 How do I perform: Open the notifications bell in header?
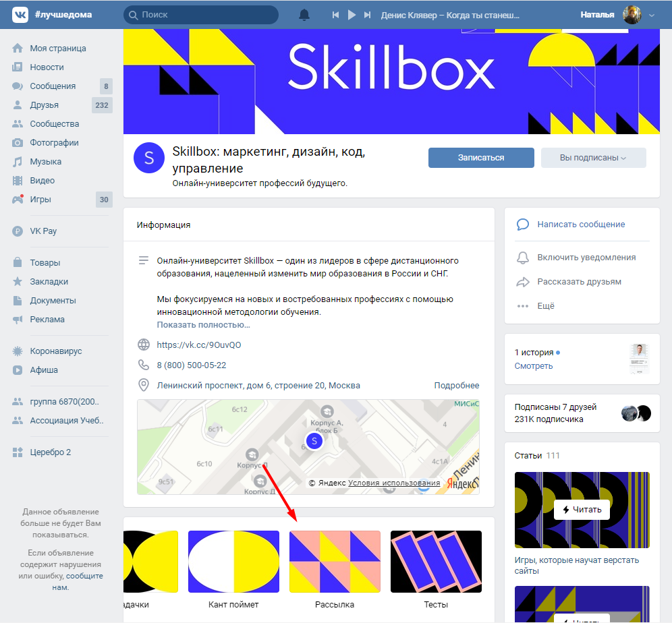[x=304, y=15]
